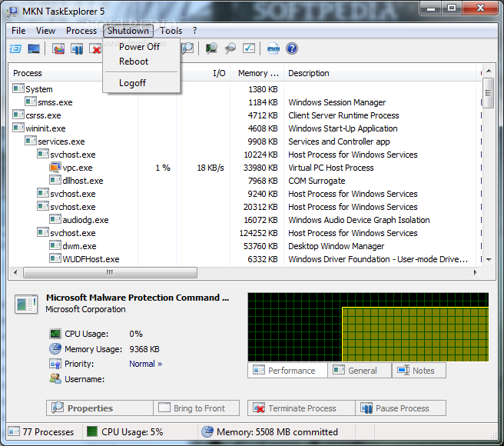The image size is (504, 446).
Task: Click the Pause Process button
Action: point(400,408)
